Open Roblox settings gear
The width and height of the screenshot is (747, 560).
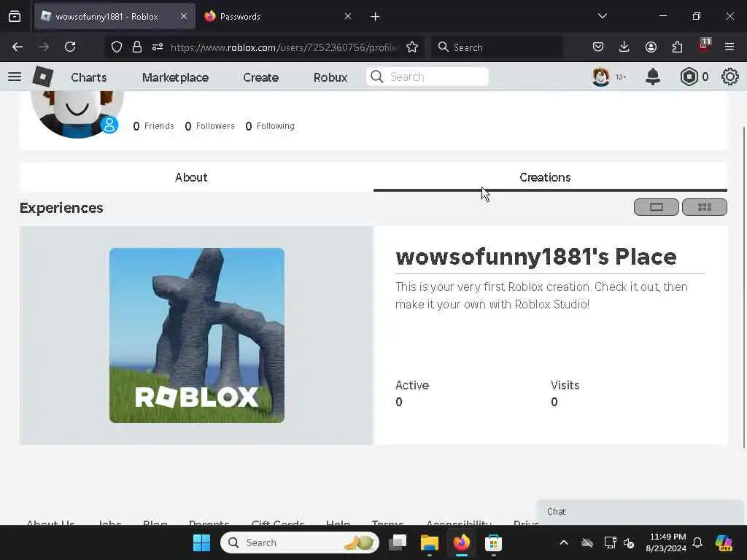[x=729, y=77]
